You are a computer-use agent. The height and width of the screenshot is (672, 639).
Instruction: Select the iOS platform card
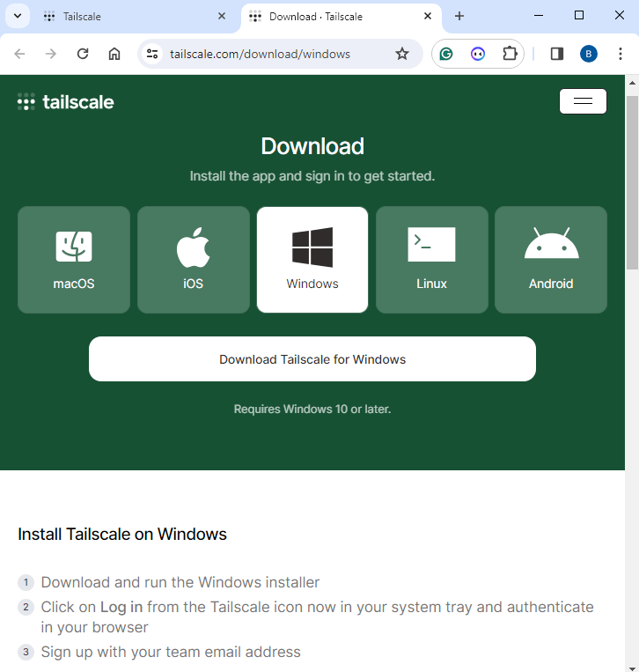click(x=193, y=260)
